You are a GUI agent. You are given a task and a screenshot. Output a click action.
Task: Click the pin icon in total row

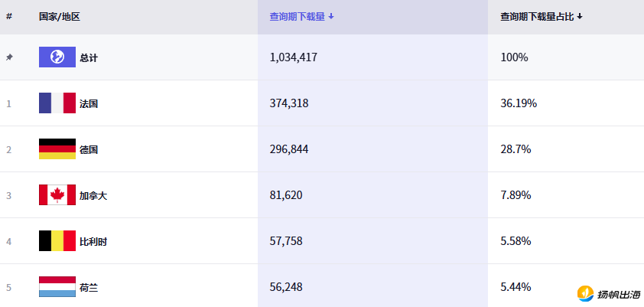click(9, 57)
